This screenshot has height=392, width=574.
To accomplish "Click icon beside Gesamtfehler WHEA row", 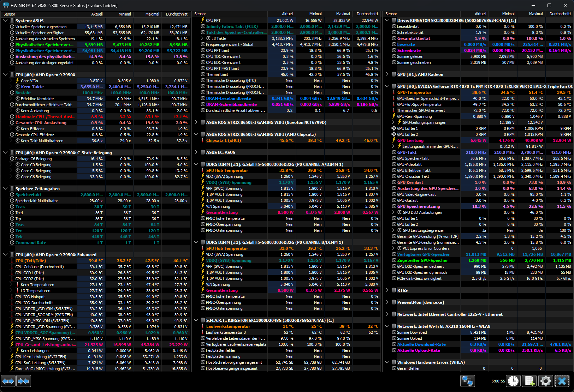I will click(394, 368).
